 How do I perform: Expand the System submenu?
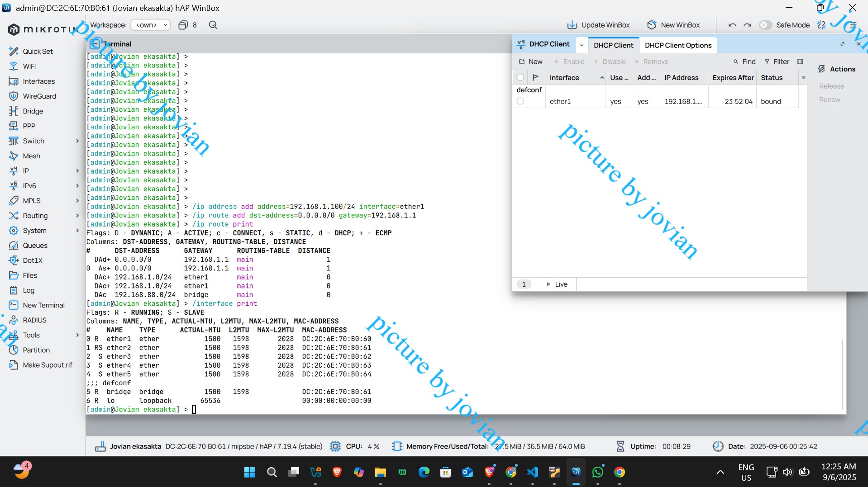[x=77, y=231]
